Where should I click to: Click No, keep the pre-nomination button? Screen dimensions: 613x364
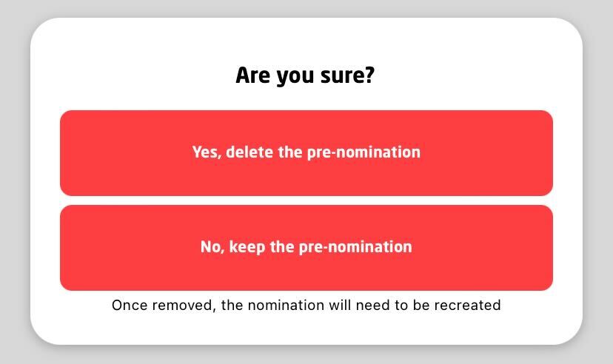click(x=306, y=248)
